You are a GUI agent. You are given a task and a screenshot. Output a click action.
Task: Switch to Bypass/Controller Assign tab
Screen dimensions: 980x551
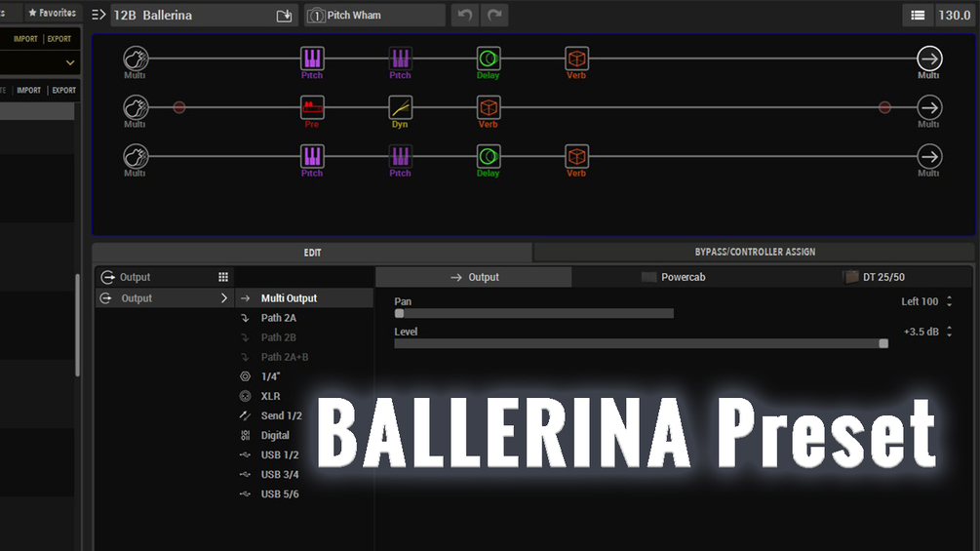pos(755,252)
